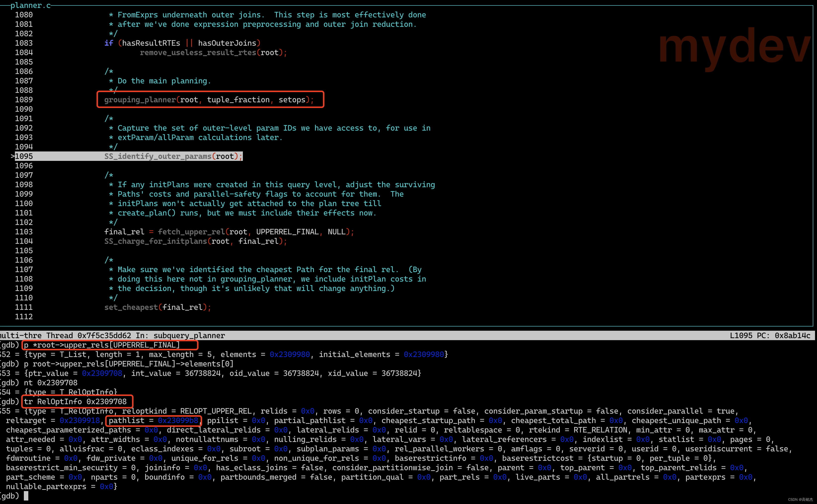Click the 'p *root->upper_rels[UPPERREL_FINAL]' gdb command

102,345
